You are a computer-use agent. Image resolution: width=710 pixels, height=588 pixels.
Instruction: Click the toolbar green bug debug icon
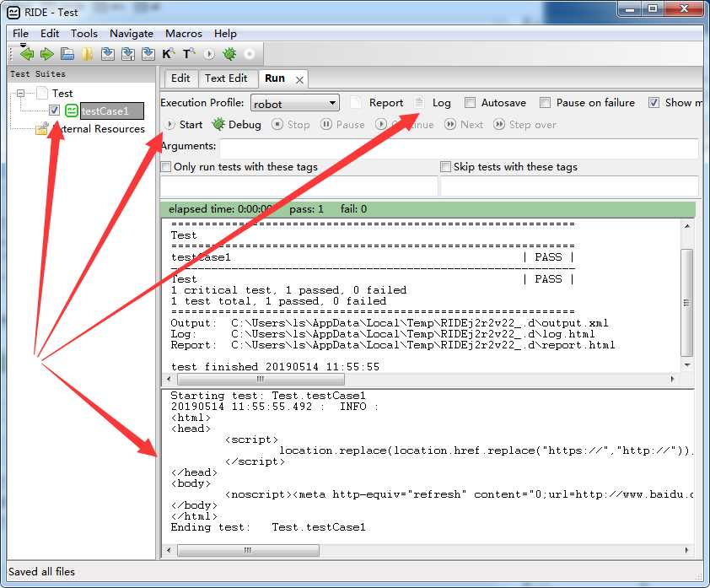[229, 54]
